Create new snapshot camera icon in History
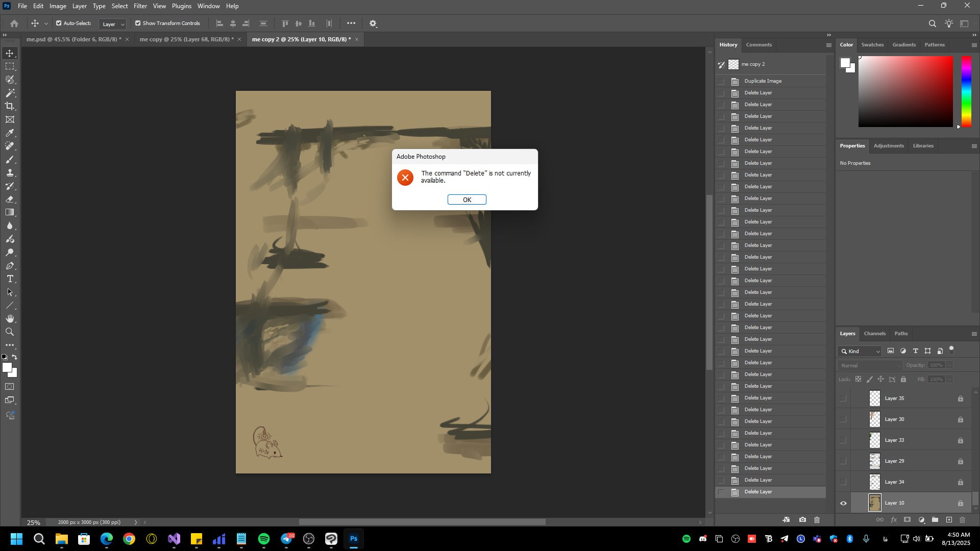This screenshot has width=980, height=551. 802,520
